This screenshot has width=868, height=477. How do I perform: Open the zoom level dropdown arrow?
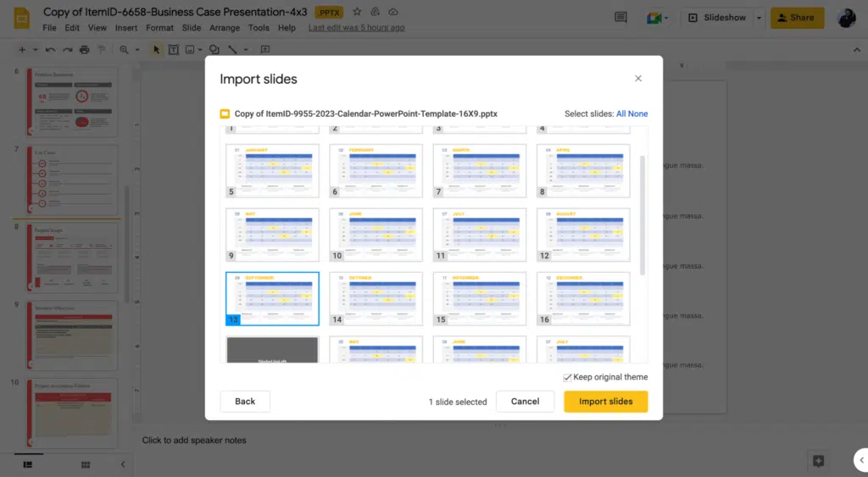pos(136,50)
